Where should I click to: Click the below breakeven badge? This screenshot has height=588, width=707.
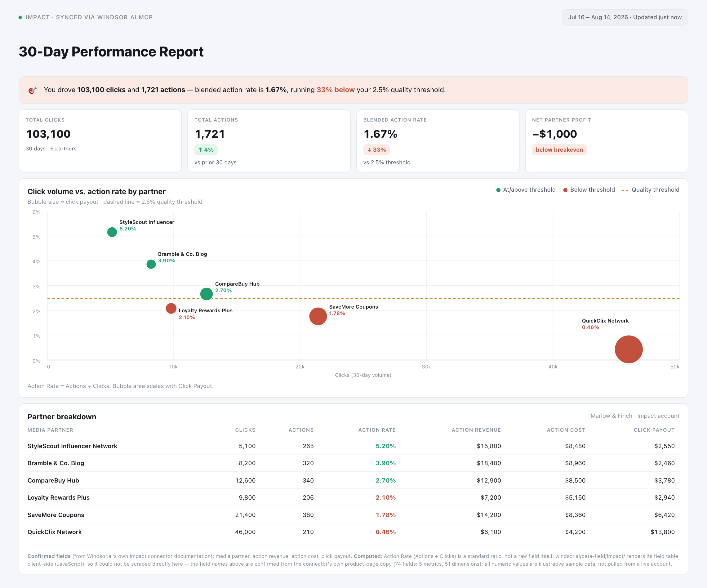[559, 149]
